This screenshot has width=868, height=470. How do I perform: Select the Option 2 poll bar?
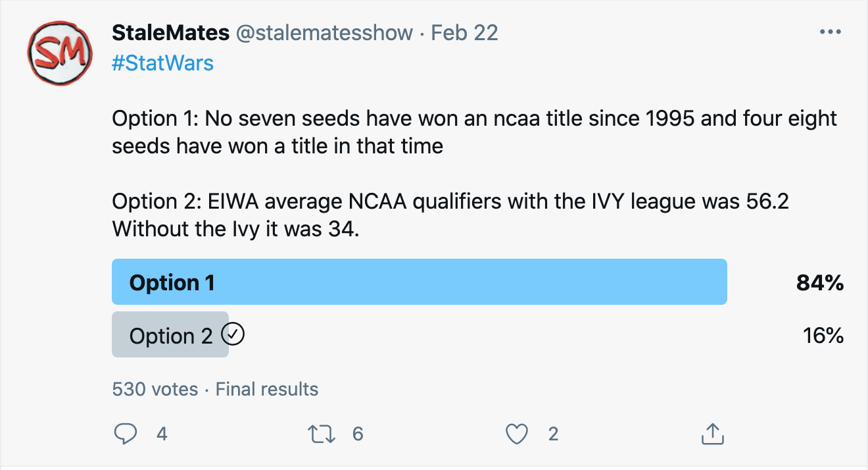click(x=170, y=335)
